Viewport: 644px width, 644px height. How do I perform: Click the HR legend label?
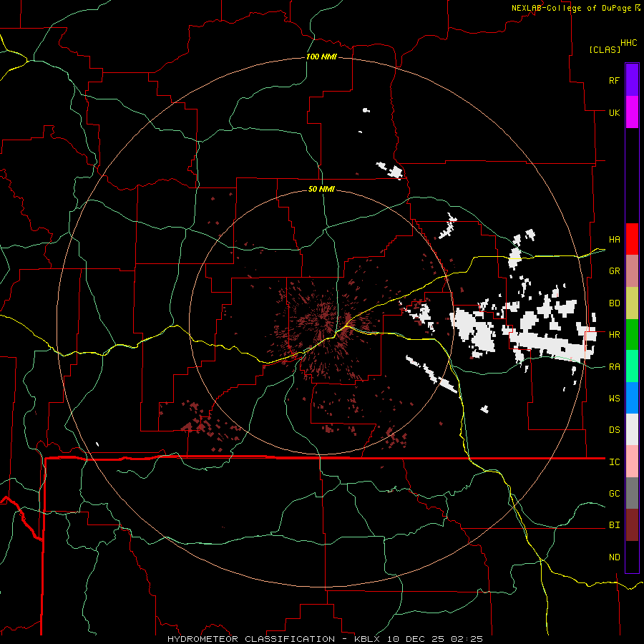tap(614, 335)
